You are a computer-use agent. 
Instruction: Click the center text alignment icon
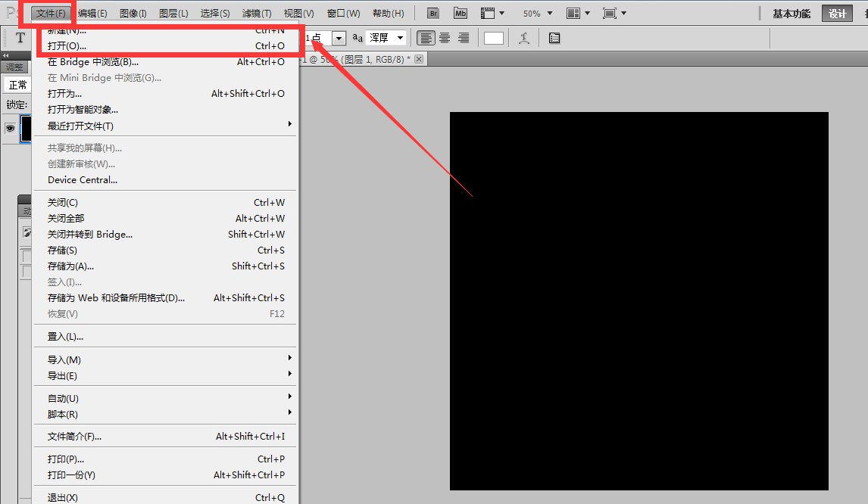pyautogui.click(x=445, y=38)
